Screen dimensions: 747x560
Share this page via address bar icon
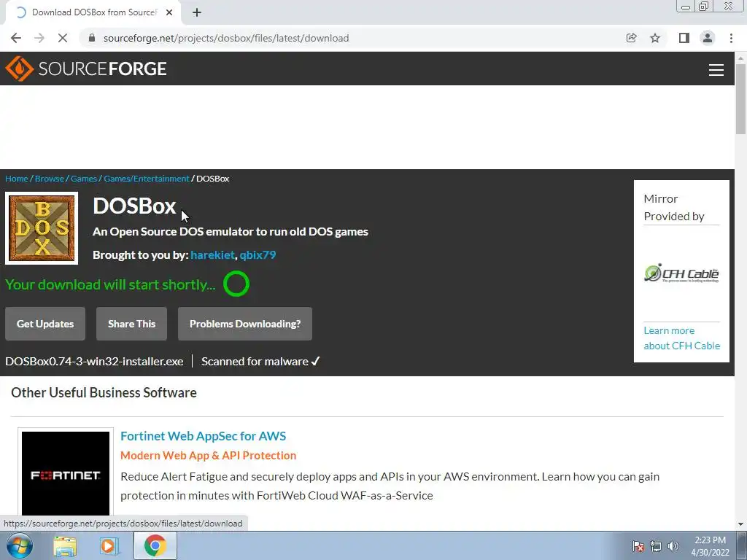[631, 38]
